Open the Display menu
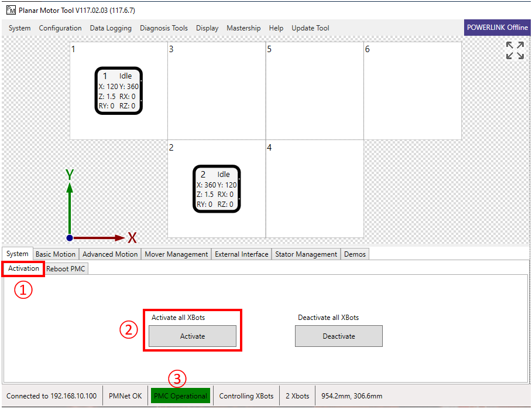 [x=207, y=28]
